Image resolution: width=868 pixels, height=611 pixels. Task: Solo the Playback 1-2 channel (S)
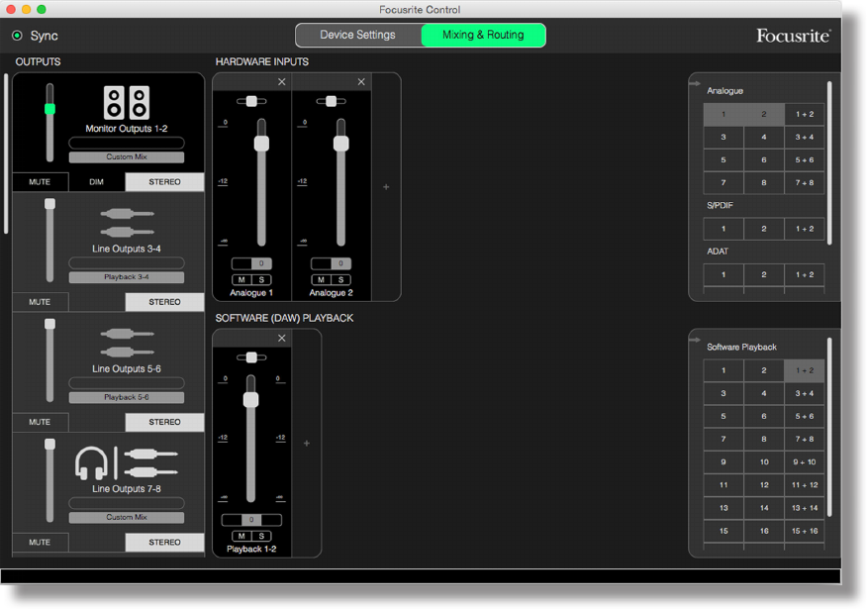262,536
